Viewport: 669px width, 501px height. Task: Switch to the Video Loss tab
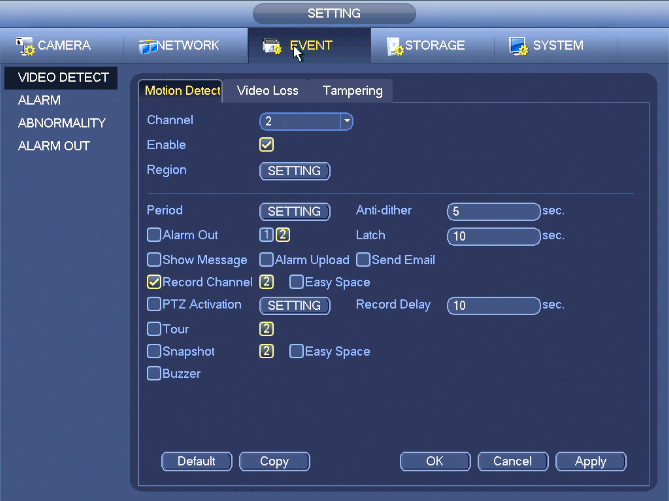[268, 90]
